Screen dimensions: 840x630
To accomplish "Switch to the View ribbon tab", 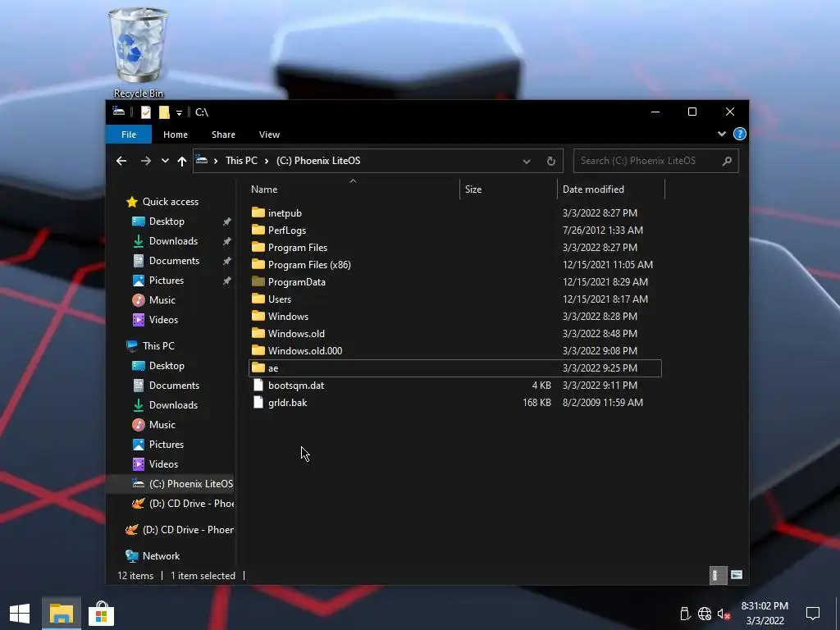I will pyautogui.click(x=269, y=135).
